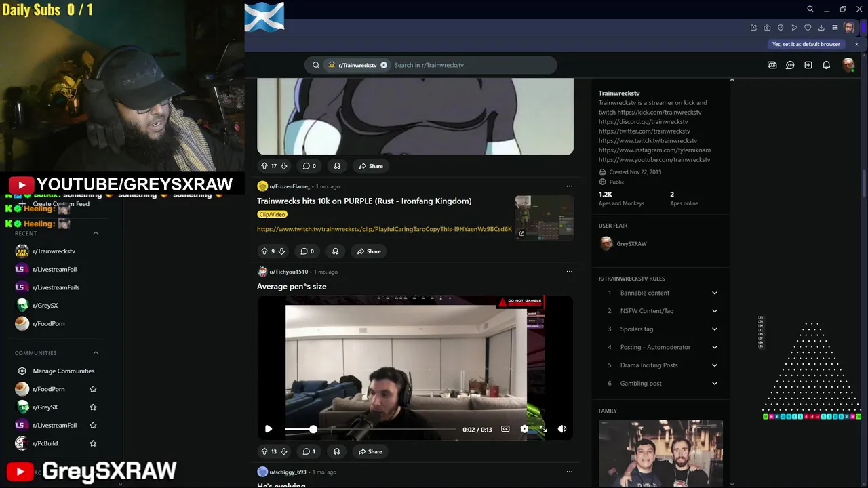The height and width of the screenshot is (488, 868).
Task: Click 'Yes, set it as default browser'
Action: coord(806,44)
